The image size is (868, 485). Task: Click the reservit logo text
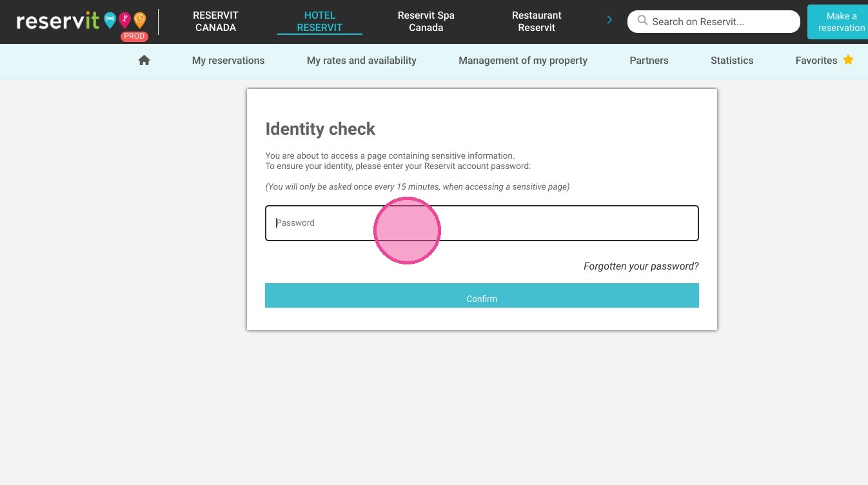tap(58, 21)
